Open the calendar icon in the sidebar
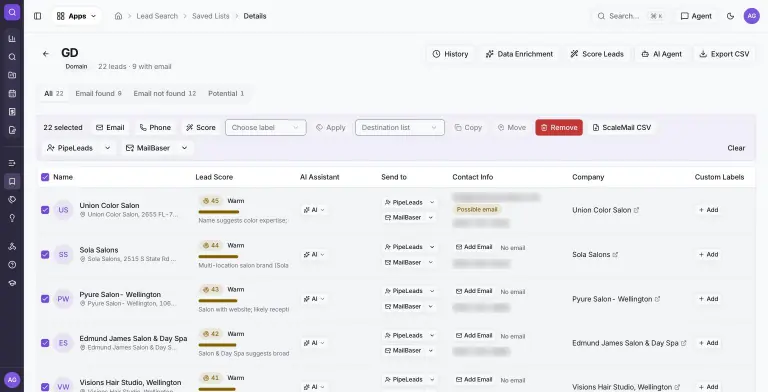 point(12,94)
